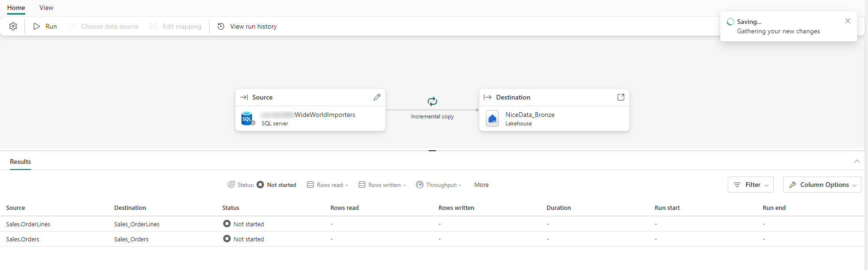
Task: Click the Run start column header
Action: [667, 208]
